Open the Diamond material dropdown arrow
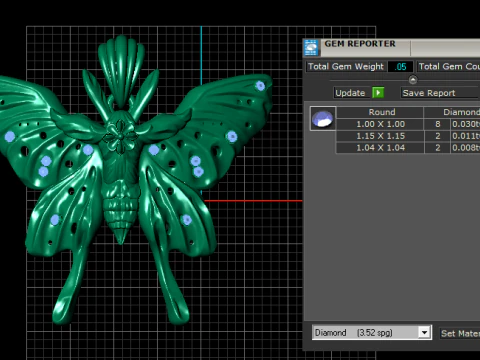The image size is (480, 360). [x=424, y=333]
